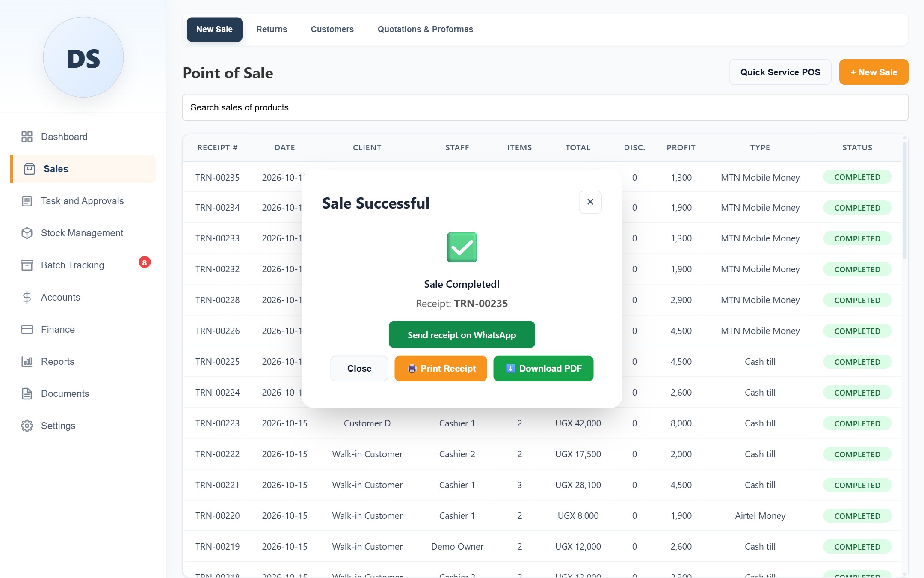
Task: Click the Customer D client cell
Action: click(x=367, y=423)
